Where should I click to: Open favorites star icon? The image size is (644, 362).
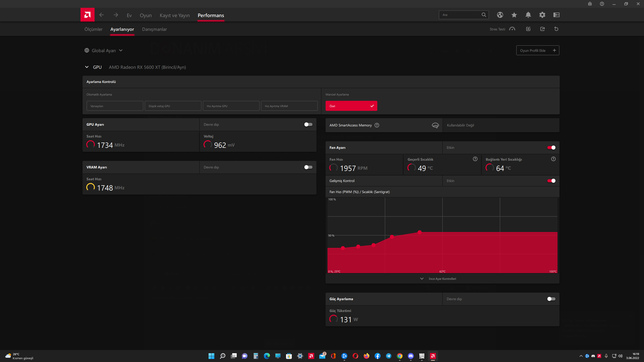tap(514, 15)
